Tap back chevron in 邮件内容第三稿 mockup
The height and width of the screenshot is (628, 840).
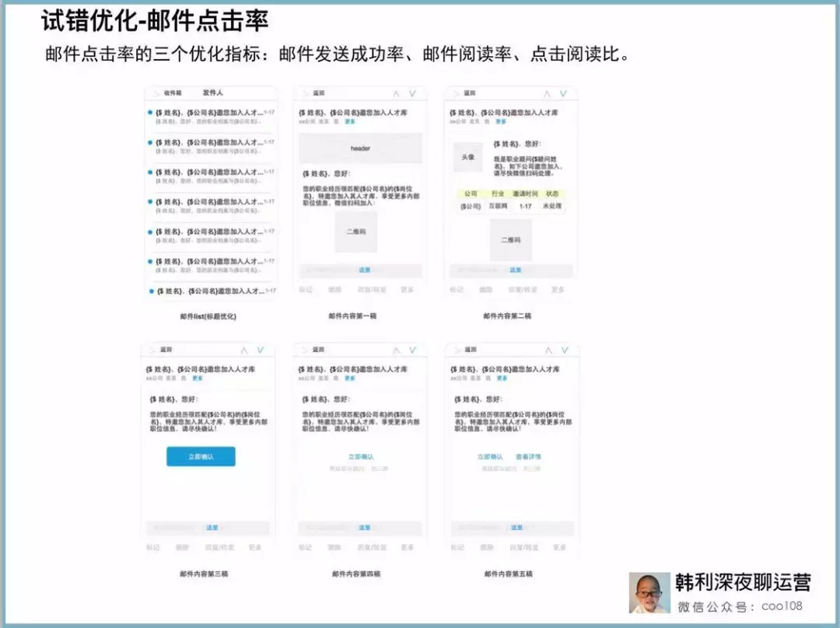tap(152, 350)
